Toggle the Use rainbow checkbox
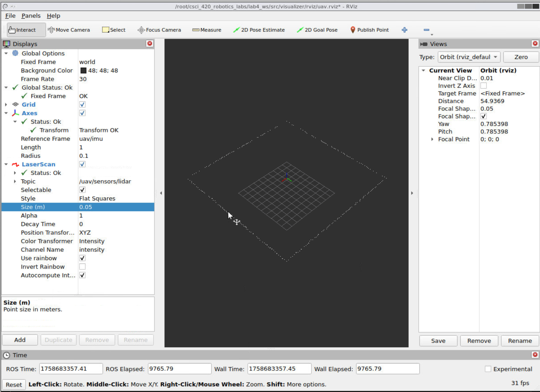The image size is (540, 392). tap(82, 258)
